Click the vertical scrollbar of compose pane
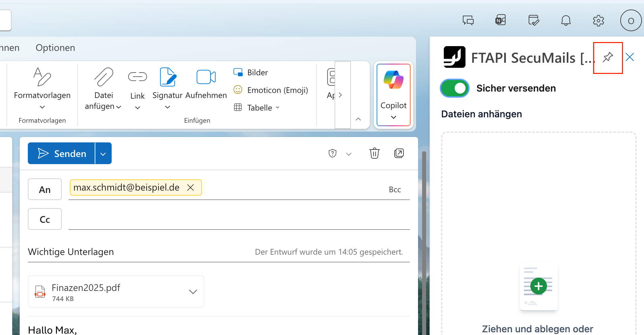Viewport: 644px width, 335px height. click(424, 243)
